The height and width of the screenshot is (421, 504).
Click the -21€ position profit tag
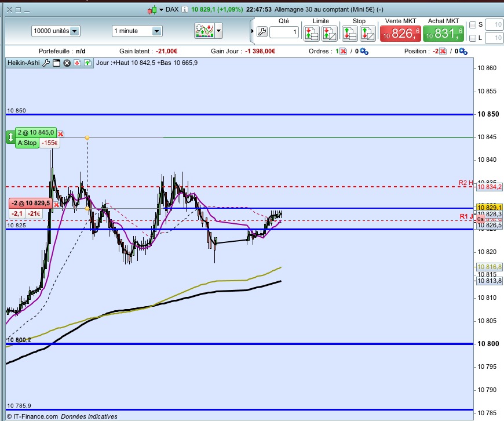(34, 214)
